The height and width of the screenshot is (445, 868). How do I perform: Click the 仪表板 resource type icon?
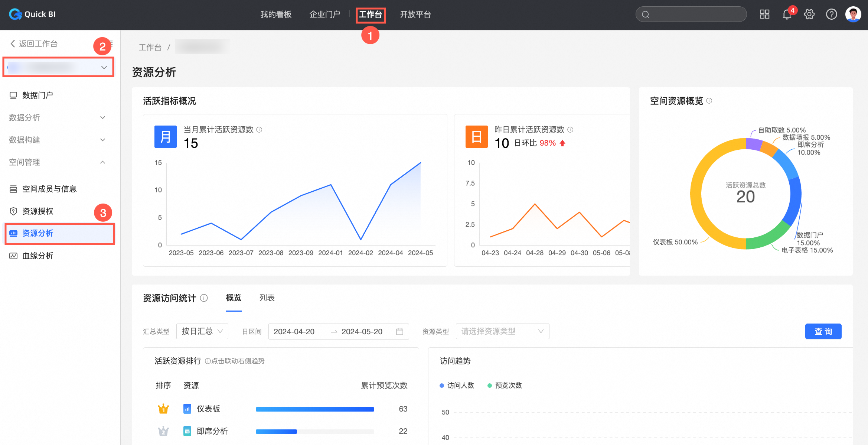[x=187, y=409]
